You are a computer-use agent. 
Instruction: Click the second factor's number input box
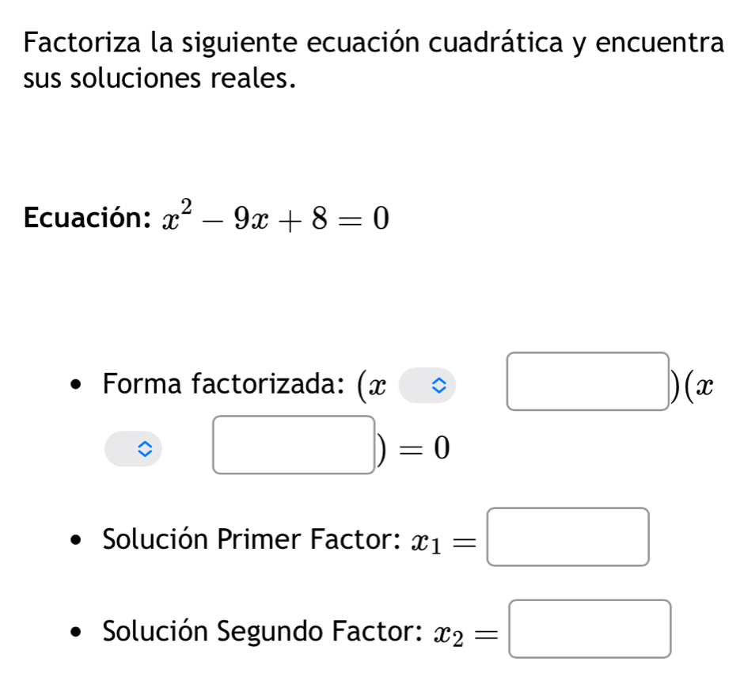pos(293,445)
